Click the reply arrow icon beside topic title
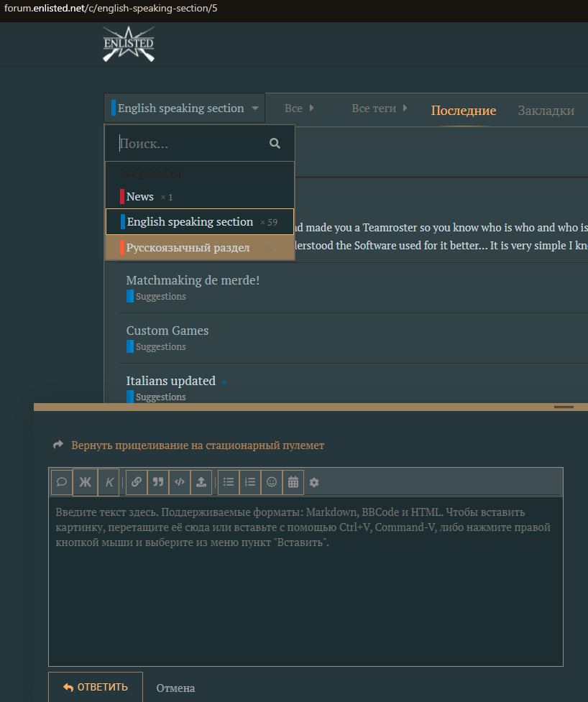This screenshot has height=702, width=588. pyautogui.click(x=58, y=445)
